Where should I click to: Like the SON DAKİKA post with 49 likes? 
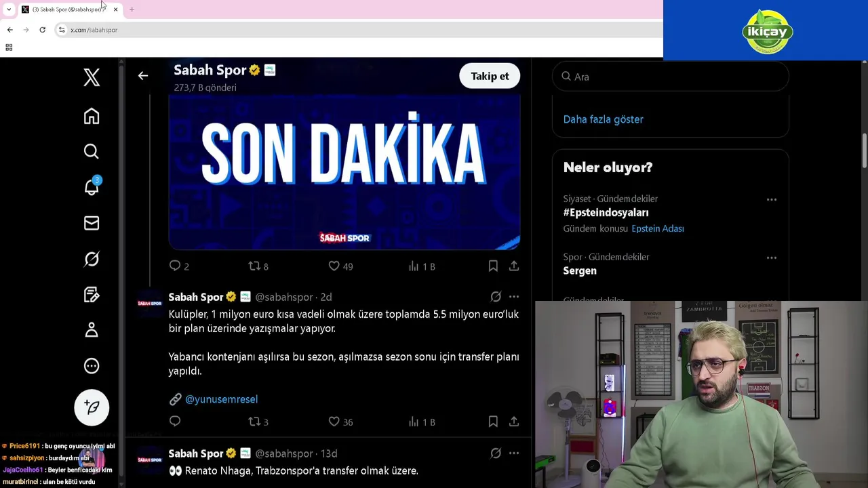point(340,266)
